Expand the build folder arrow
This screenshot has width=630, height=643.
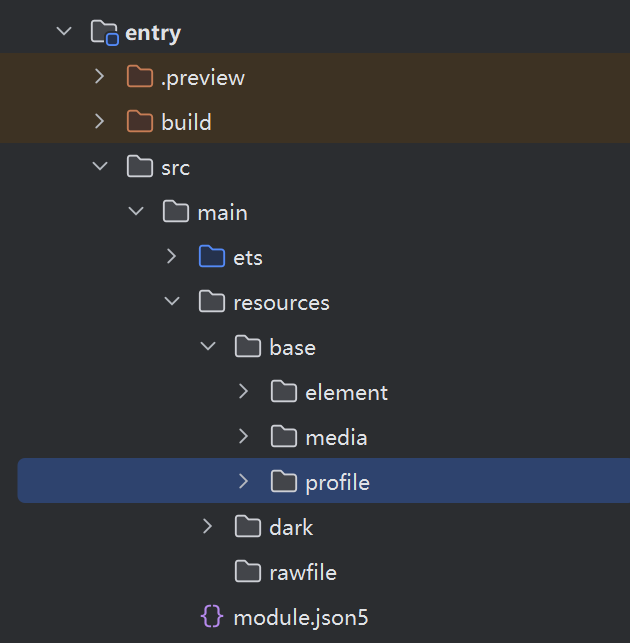(x=100, y=121)
